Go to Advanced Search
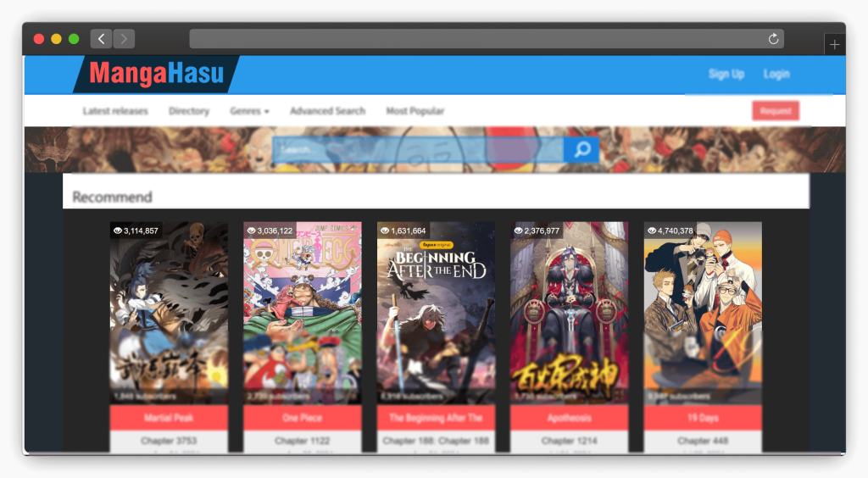Image resolution: width=868 pixels, height=478 pixels. pos(328,111)
